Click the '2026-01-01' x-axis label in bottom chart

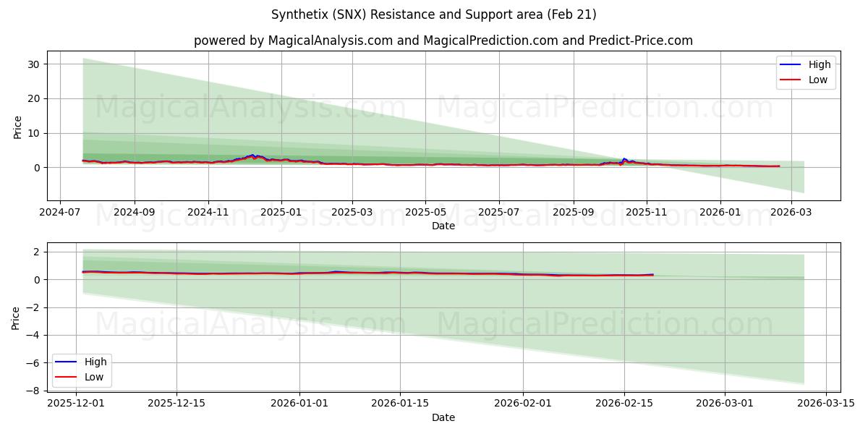click(299, 404)
